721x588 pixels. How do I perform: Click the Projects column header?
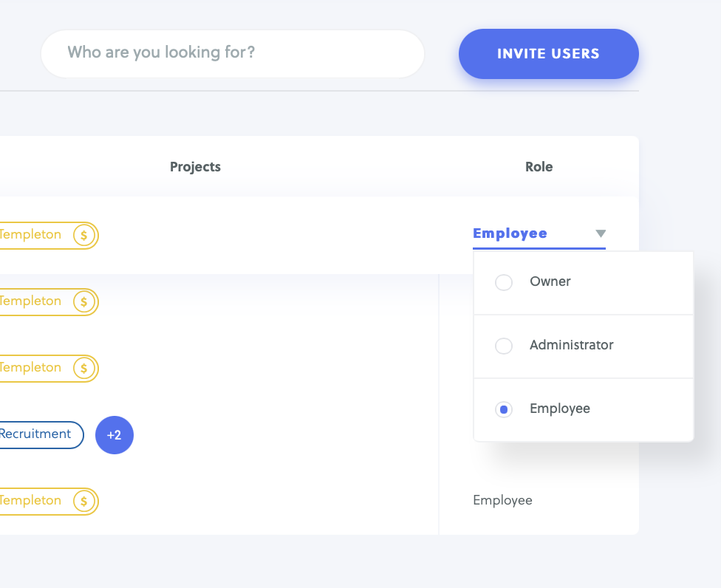point(196,167)
